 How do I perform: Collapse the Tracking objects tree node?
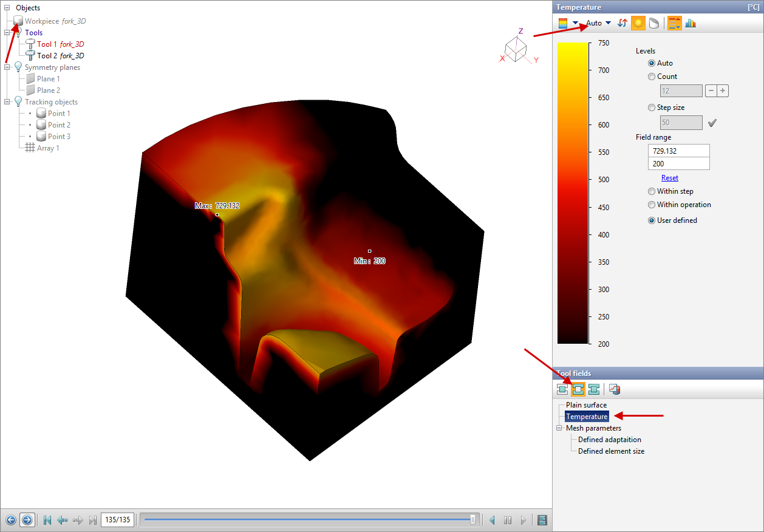(7, 102)
